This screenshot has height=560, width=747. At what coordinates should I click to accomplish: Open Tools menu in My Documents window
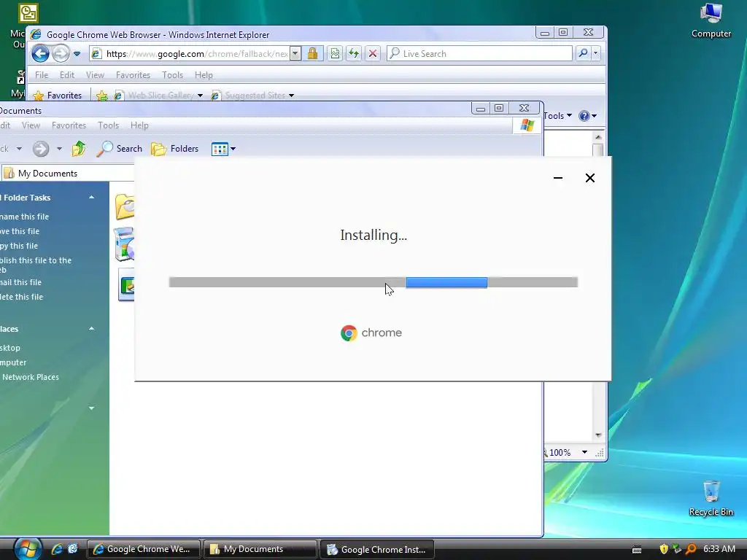point(108,125)
